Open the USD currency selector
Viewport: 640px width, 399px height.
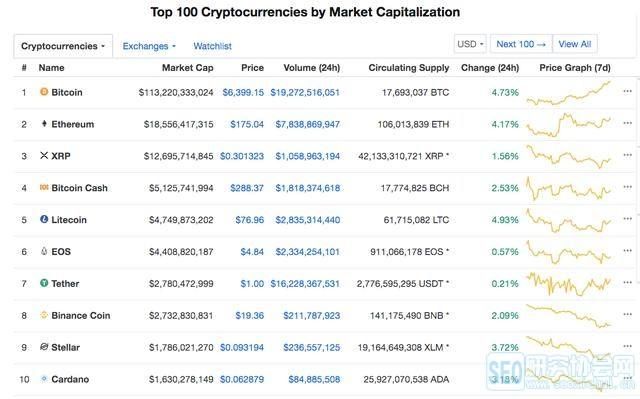tap(470, 44)
